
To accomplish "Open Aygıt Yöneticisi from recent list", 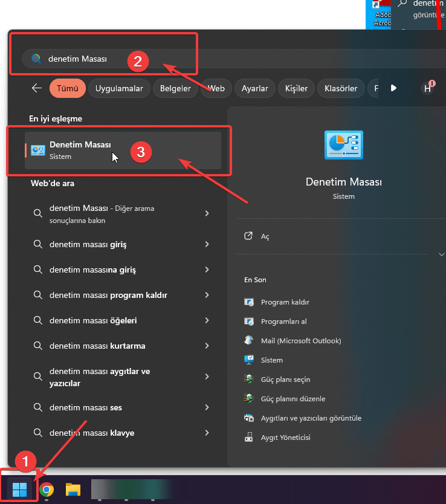I will [x=285, y=438].
